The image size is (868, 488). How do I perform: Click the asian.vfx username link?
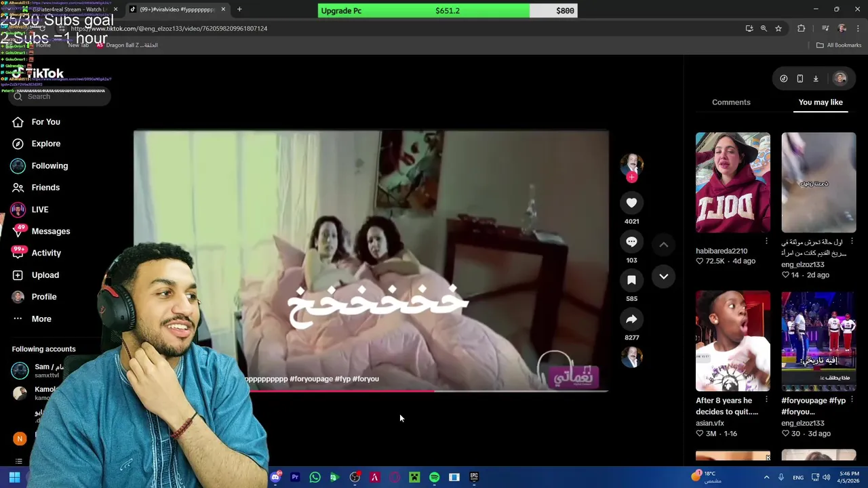point(710,423)
